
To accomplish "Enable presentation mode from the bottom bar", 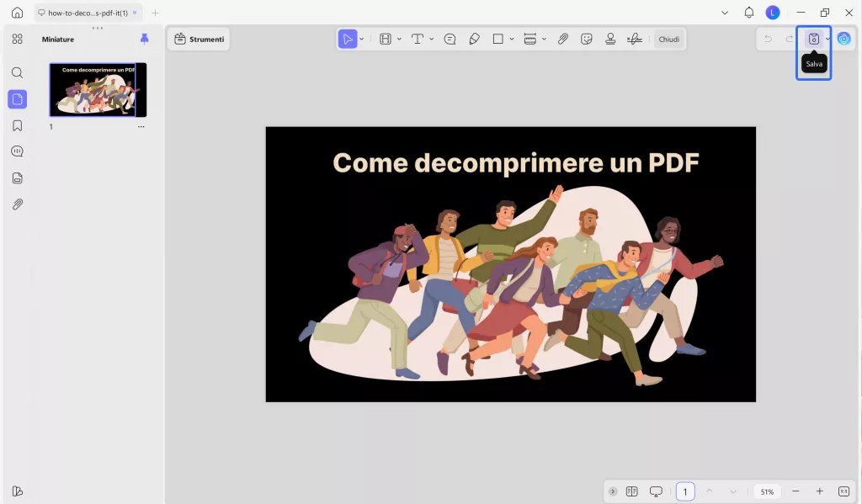I will [657, 491].
